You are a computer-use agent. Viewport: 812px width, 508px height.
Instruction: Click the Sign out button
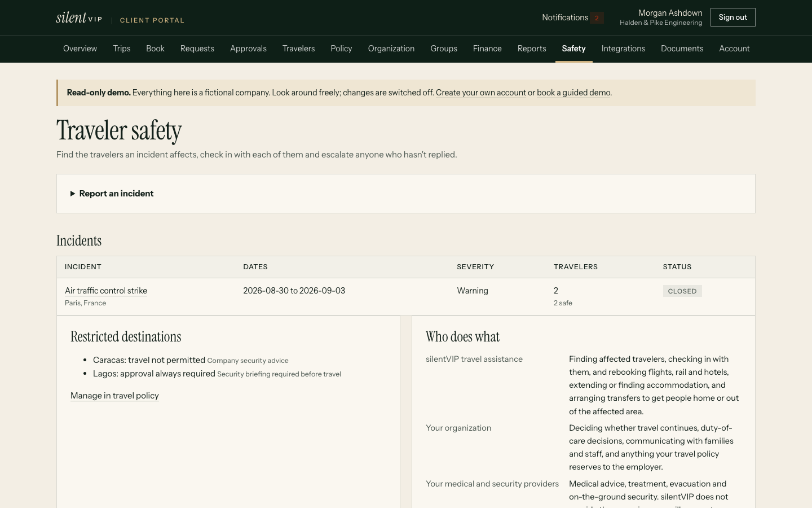click(732, 17)
